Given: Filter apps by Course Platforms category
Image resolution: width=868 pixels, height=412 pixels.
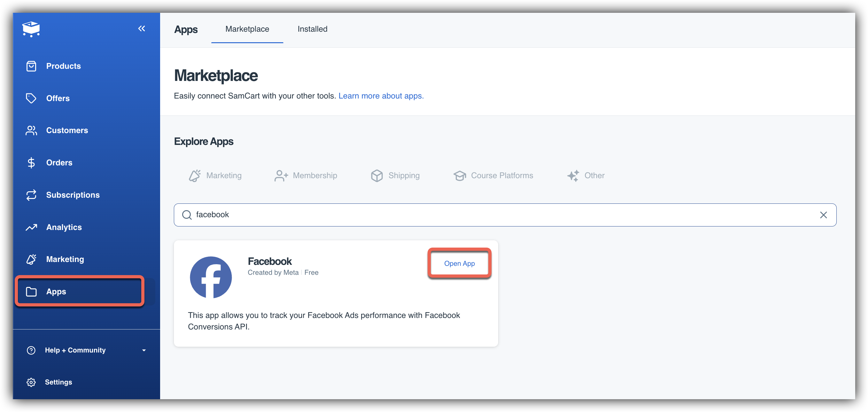Looking at the screenshot, I should 493,175.
